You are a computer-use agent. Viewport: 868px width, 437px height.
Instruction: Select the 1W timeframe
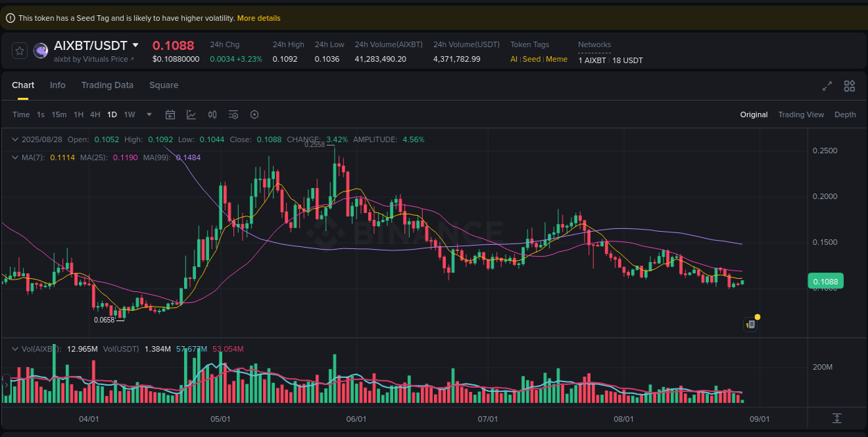[129, 114]
